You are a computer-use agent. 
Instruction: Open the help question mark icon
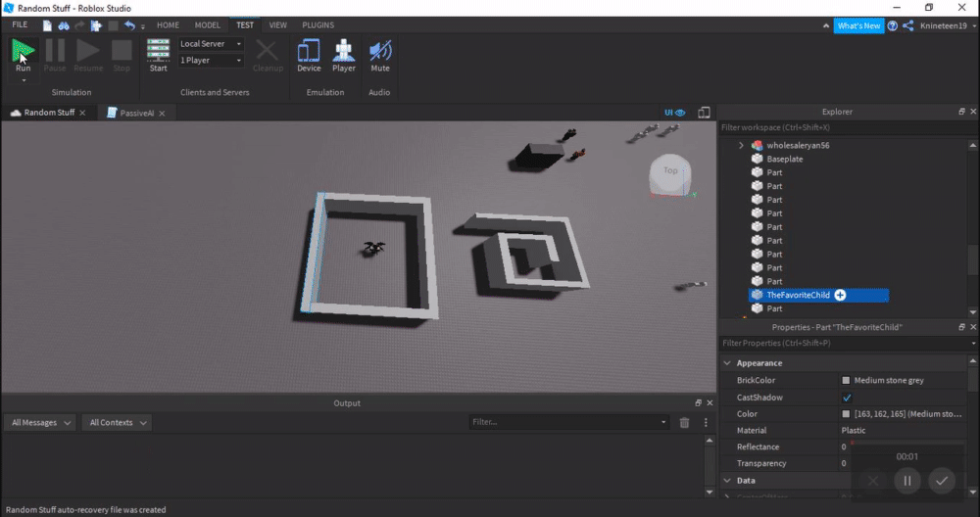893,25
